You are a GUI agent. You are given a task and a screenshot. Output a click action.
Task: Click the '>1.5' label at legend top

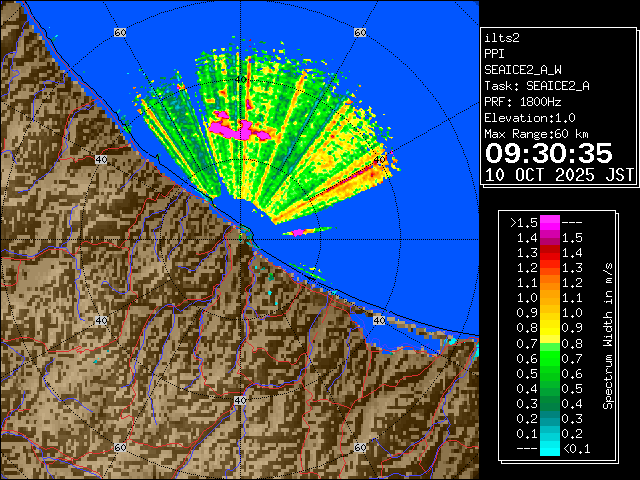tap(524, 222)
